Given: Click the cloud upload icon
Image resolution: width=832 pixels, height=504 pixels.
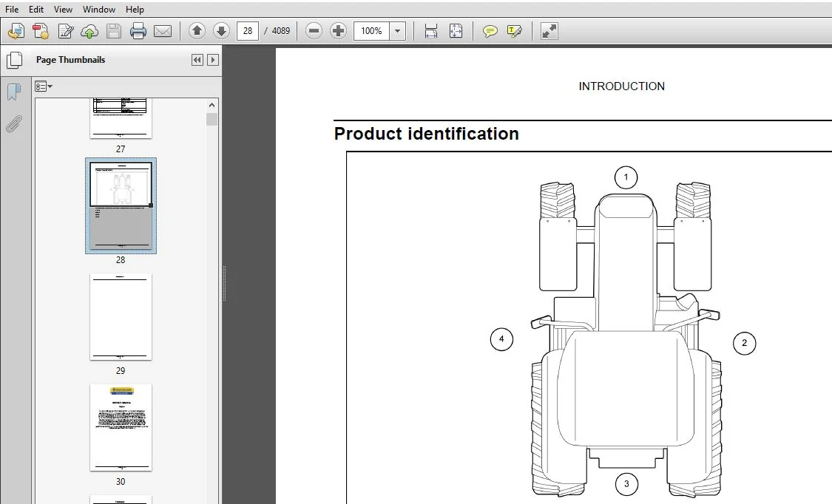Looking at the screenshot, I should coord(89,31).
